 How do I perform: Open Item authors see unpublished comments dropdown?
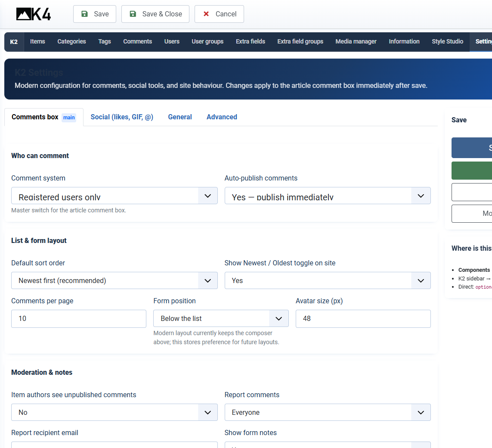pos(114,412)
